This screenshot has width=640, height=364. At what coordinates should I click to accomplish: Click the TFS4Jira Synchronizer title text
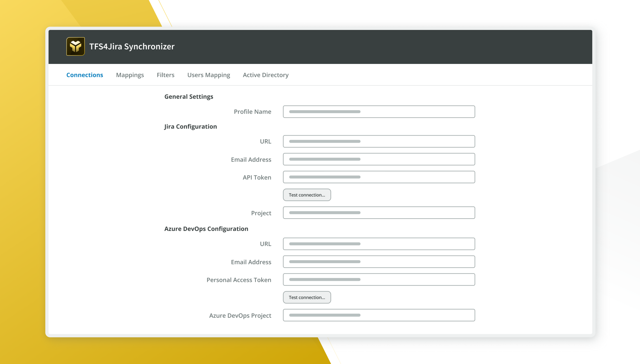132,47
